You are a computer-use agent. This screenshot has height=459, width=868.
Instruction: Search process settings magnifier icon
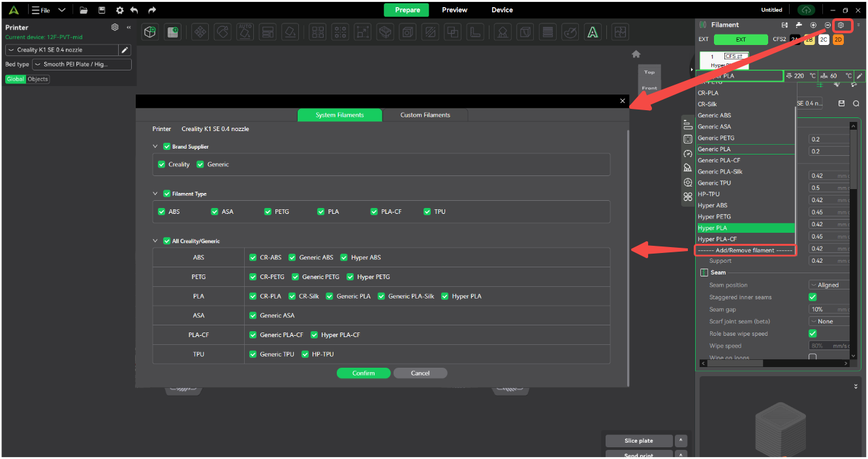856,103
